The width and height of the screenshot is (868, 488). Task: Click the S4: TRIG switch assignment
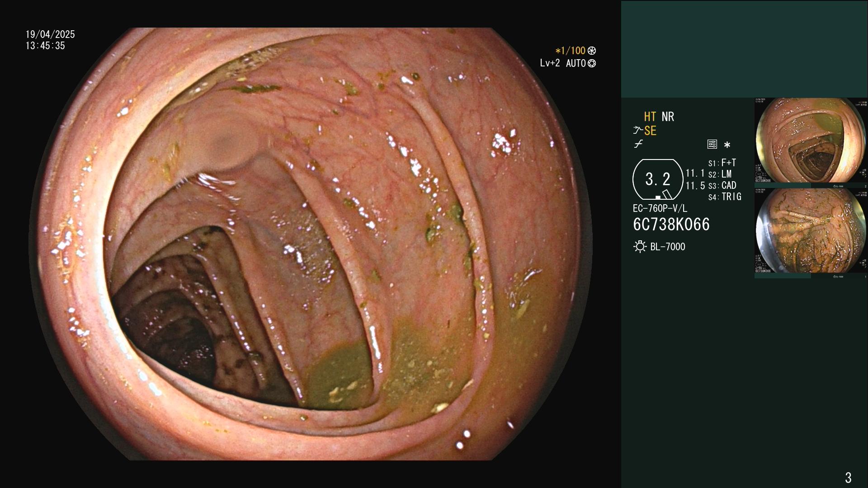(725, 197)
